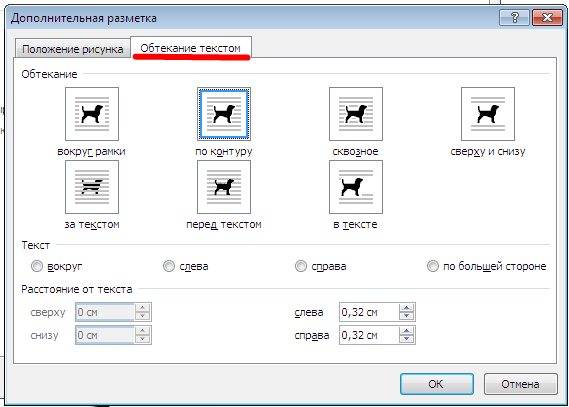
Task: Click the 'слева' distance input field
Action: pos(369,312)
